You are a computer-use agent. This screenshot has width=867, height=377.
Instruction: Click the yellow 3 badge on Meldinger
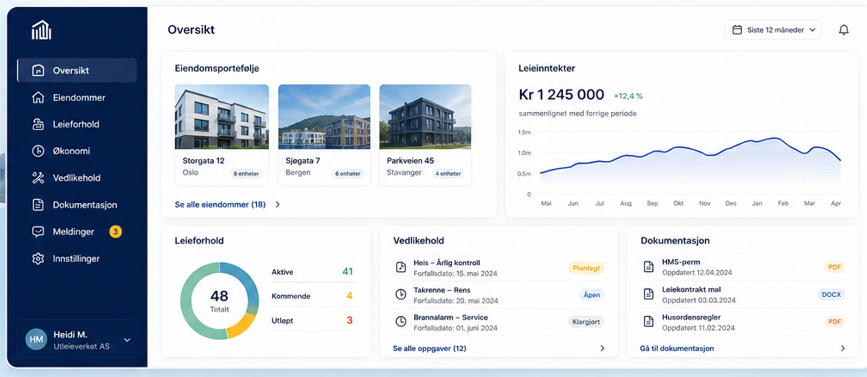click(x=115, y=232)
